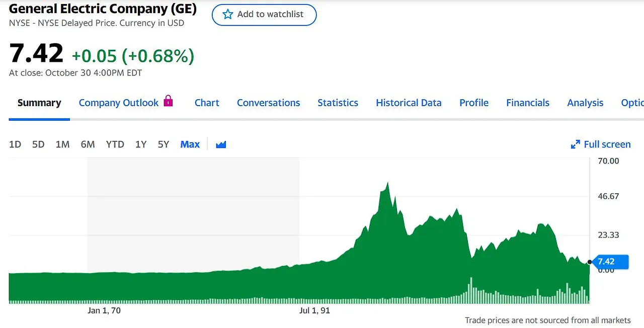Click the 46.67 y-axis value
The image size is (644, 328).
(x=608, y=196)
